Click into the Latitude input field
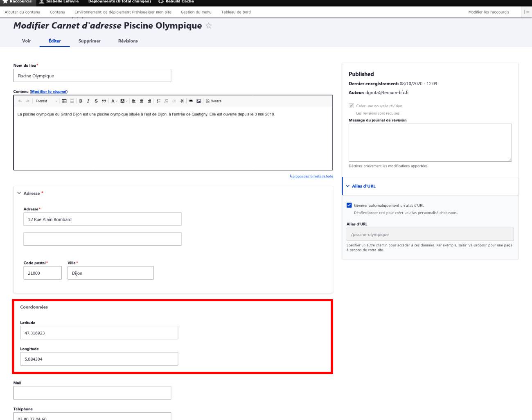 pyautogui.click(x=99, y=333)
